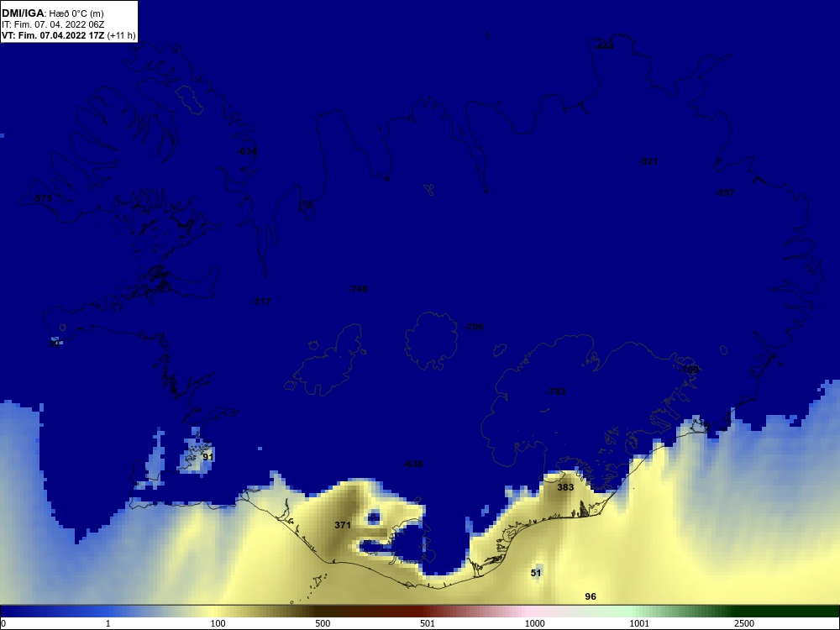Image resolution: width=840 pixels, height=630 pixels.
Task: Click the -521 value on the map
Action: tap(648, 161)
